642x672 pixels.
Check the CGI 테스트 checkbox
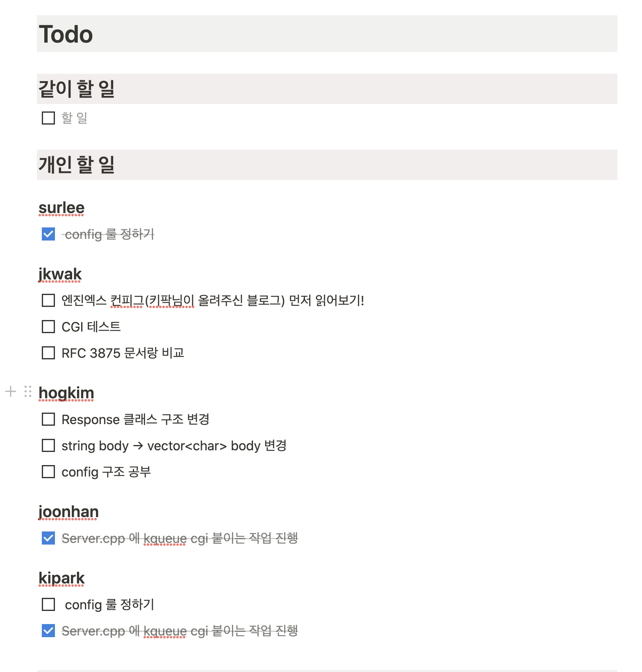pos(48,327)
